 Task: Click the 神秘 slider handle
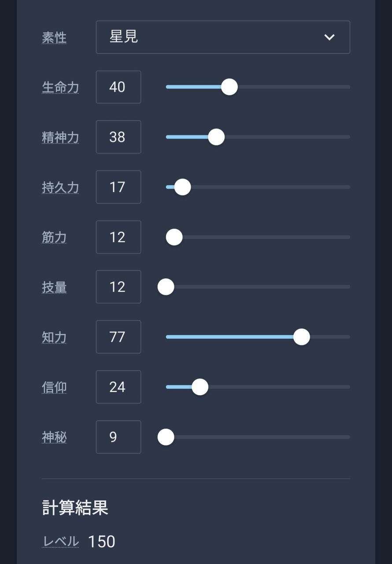click(x=166, y=437)
